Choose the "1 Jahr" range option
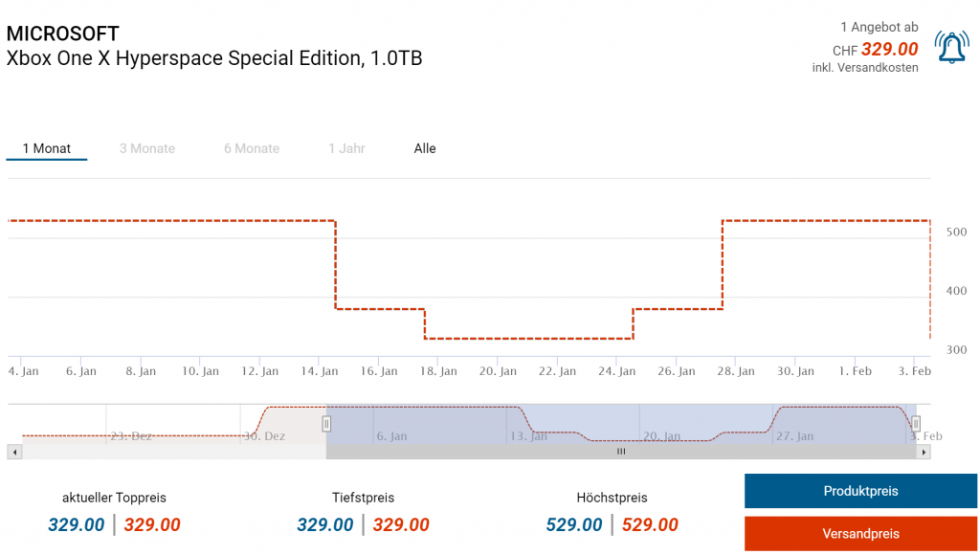This screenshot has height=555, width=980. (346, 148)
